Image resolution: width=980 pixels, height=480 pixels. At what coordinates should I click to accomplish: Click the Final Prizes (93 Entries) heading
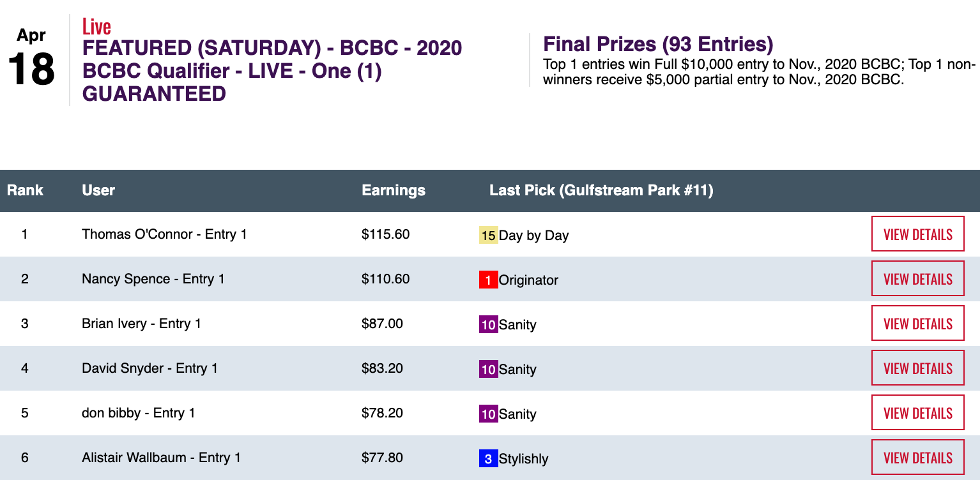[x=657, y=44]
